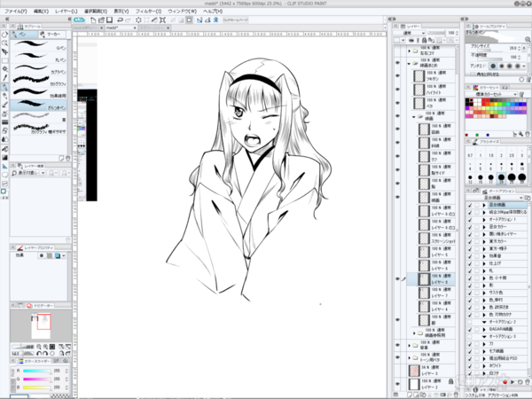Select the blue Ruler tool
The image size is (532, 399).
click(x=4, y=166)
